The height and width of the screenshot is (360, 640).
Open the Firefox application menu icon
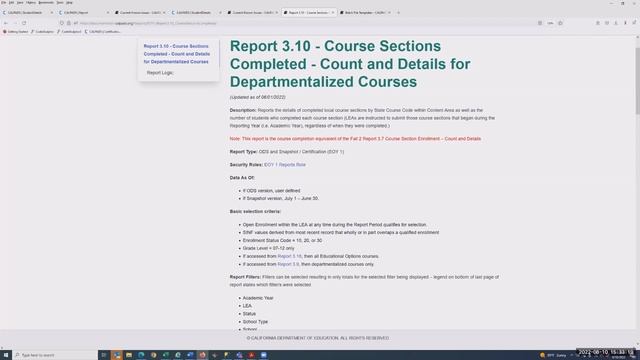tap(634, 23)
